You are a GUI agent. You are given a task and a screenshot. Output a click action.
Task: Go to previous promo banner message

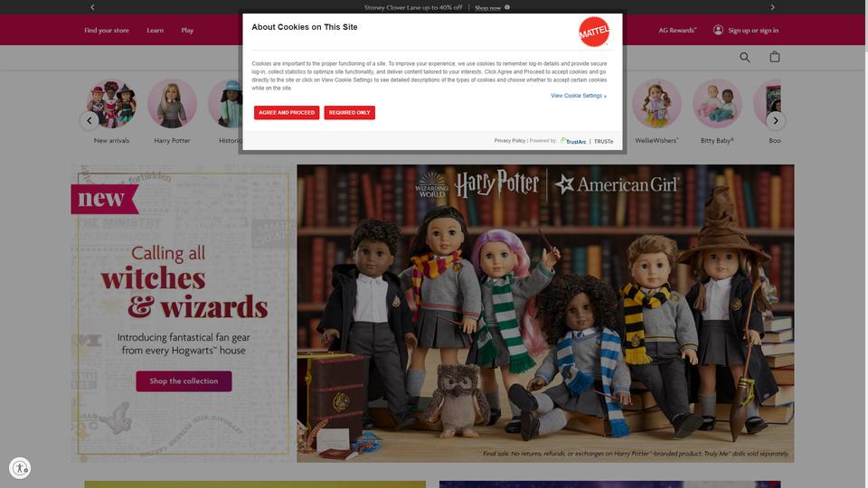click(x=92, y=7)
